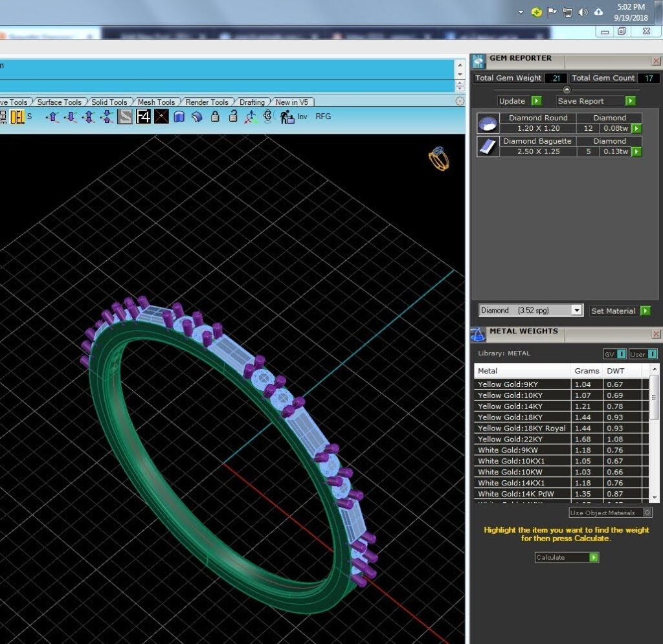Click the Inv toolbar item
This screenshot has width=663, height=644.
(x=302, y=117)
